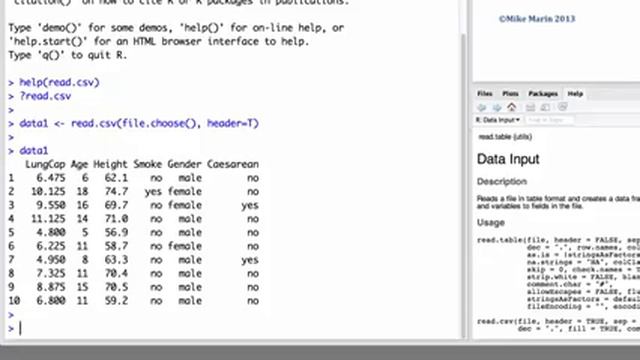Screen dimensions: 640x360
Task: Click the 'Age' column header
Action: click(x=79, y=164)
